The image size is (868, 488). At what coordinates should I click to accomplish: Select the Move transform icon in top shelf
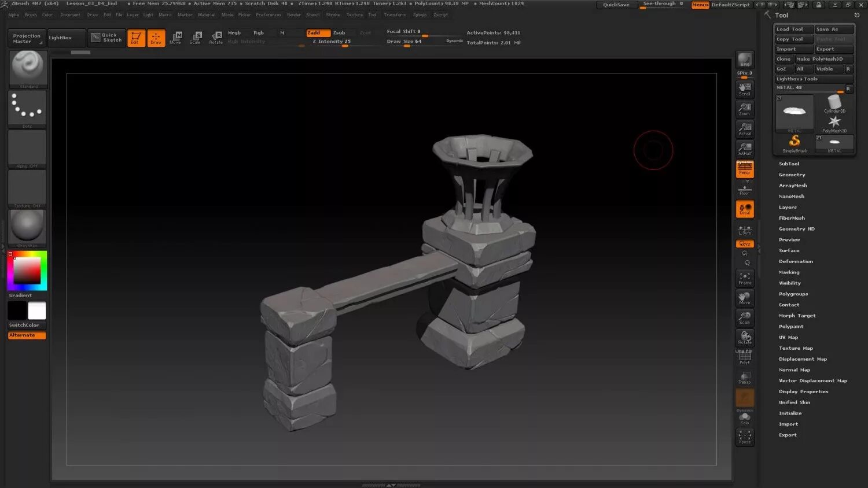pos(176,38)
